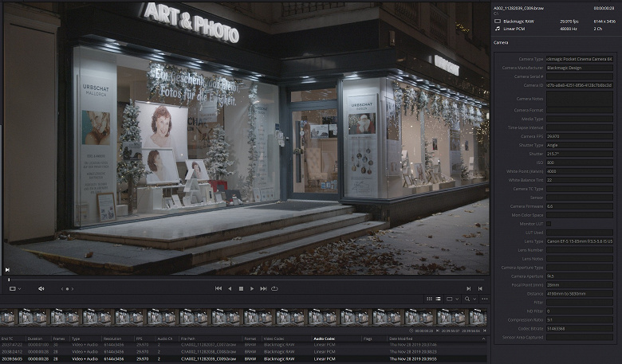Toggle loop playback icon
This screenshot has height=364, width=622.
[274, 288]
